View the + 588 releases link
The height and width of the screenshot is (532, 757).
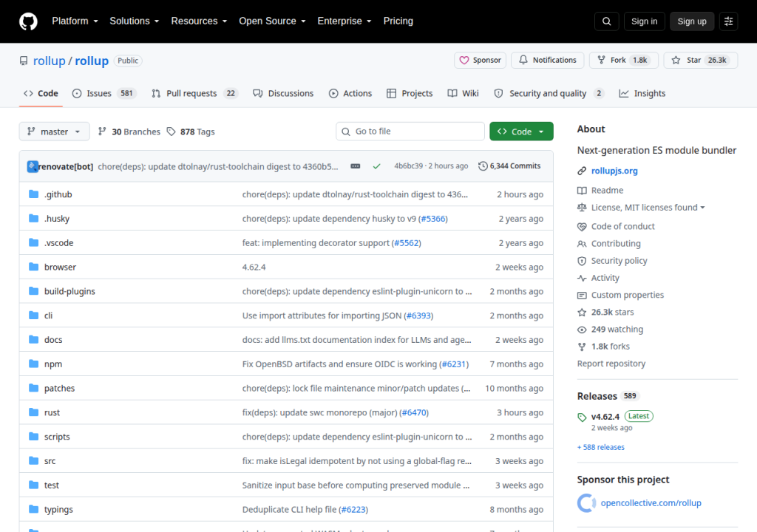pos(600,448)
